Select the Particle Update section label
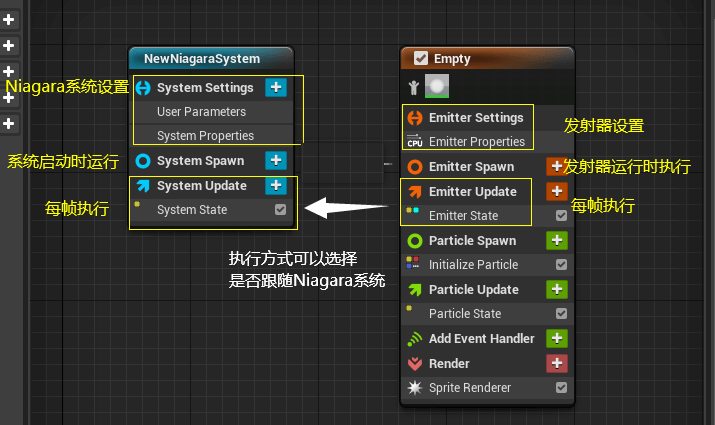The height and width of the screenshot is (425, 715). pyautogui.click(x=474, y=290)
